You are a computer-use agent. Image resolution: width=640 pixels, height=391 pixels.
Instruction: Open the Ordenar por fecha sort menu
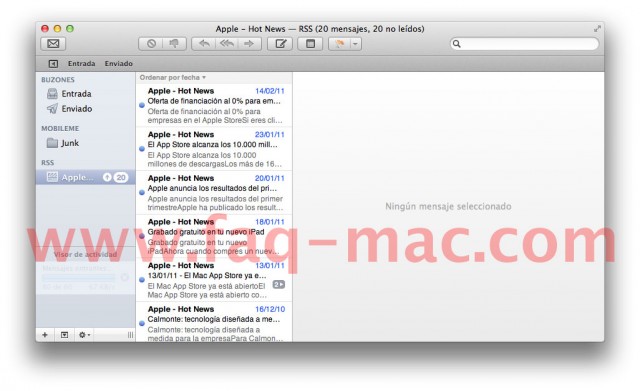pos(173,77)
